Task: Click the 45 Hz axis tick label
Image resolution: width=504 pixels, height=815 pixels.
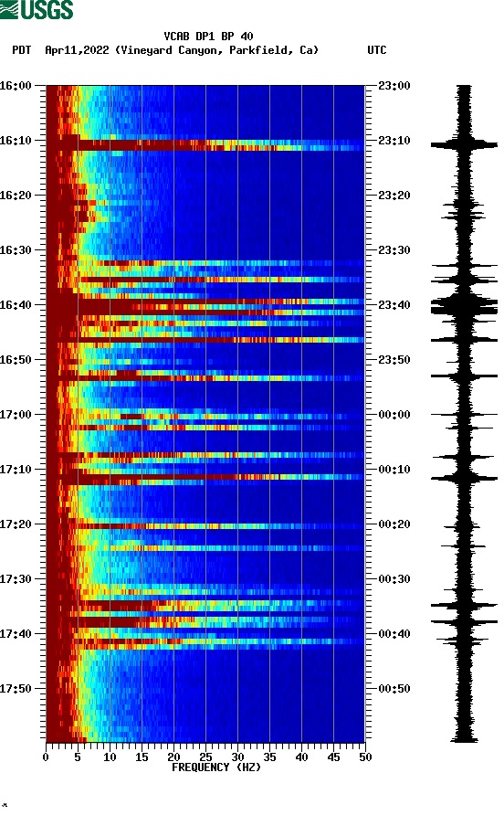Action: (x=333, y=757)
